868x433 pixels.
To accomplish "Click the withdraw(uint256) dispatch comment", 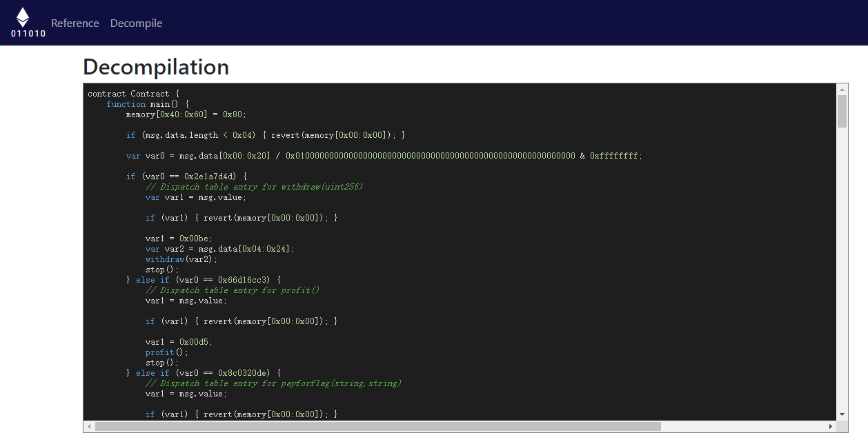I will [254, 187].
